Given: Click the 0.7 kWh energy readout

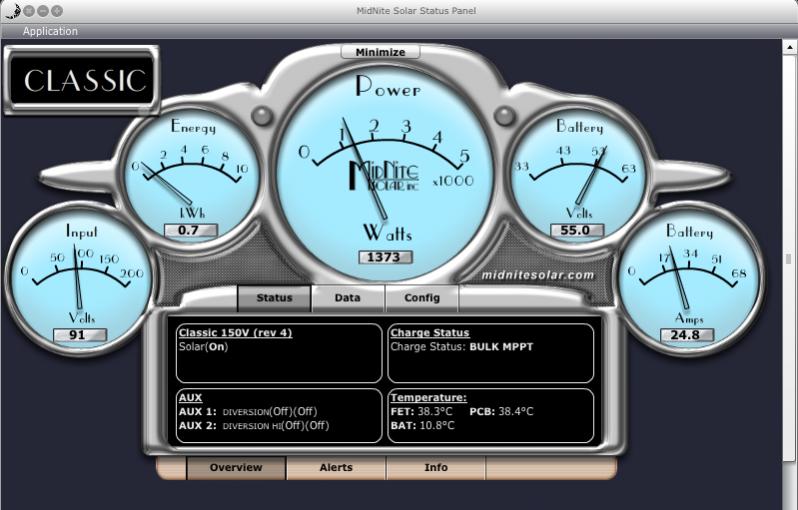Looking at the screenshot, I should pos(190,230).
